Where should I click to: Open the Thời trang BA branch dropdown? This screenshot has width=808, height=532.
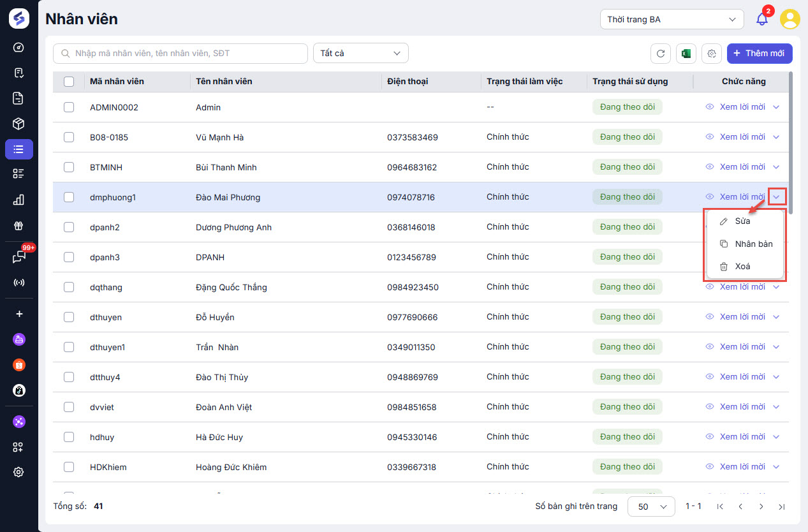tap(672, 19)
